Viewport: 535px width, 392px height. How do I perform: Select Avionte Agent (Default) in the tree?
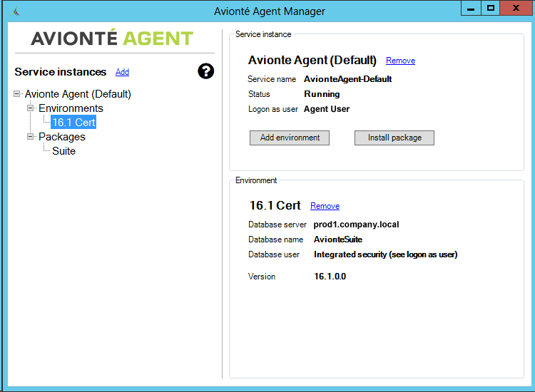(78, 94)
